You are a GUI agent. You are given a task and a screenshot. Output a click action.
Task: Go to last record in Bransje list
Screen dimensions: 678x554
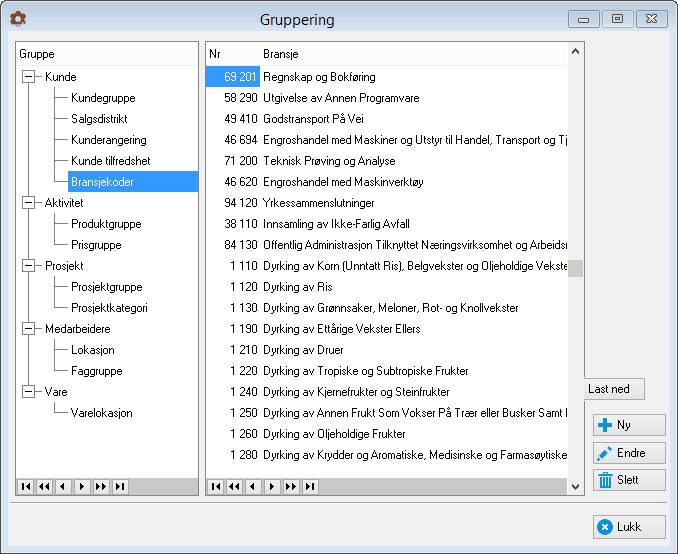coord(310,487)
